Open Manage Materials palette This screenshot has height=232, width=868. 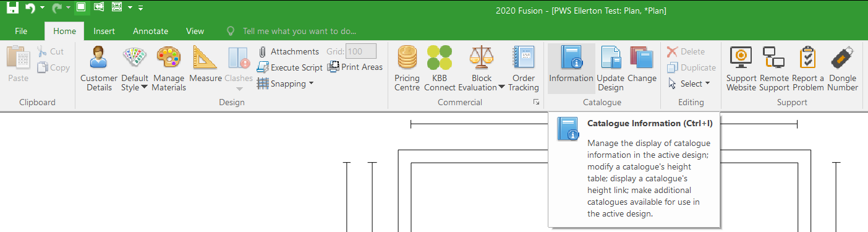[169, 69]
